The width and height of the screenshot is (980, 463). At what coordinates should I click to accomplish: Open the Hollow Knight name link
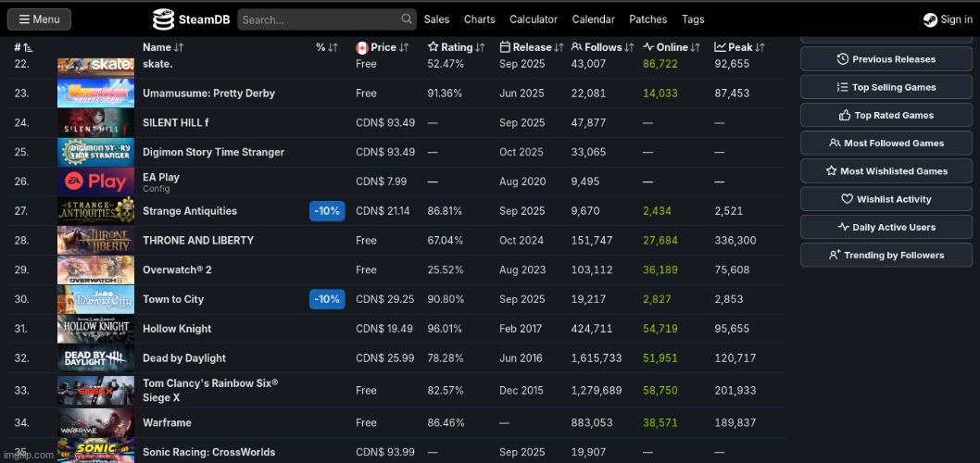tap(177, 329)
